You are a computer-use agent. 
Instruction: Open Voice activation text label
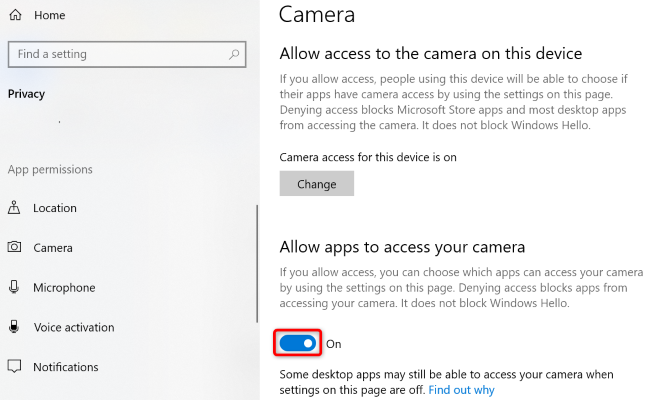click(74, 327)
